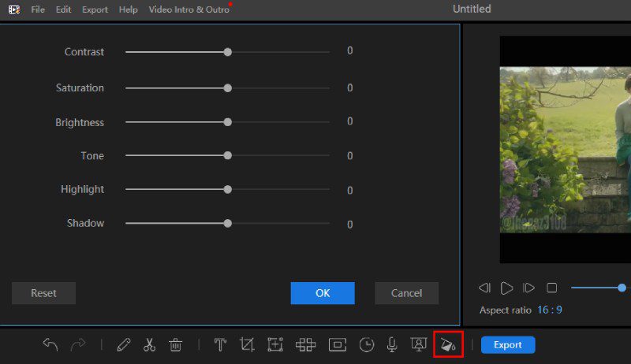This screenshot has width=631, height=364.
Task: Click the Cancel button
Action: [x=406, y=293]
